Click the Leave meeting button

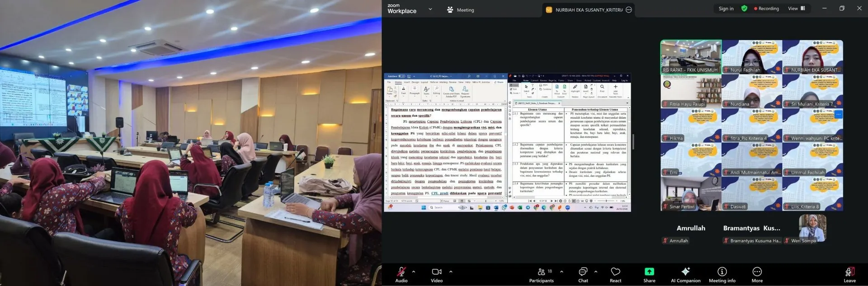point(849,274)
